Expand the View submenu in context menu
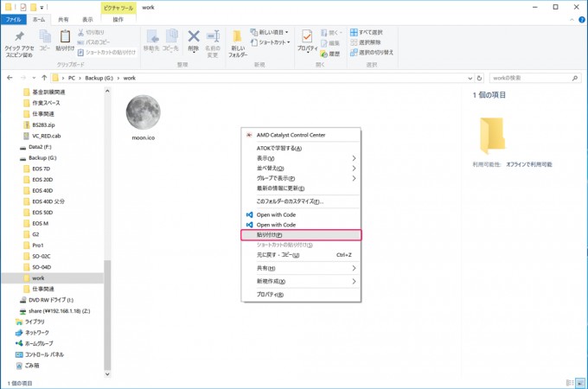588x389 pixels. 301,158
